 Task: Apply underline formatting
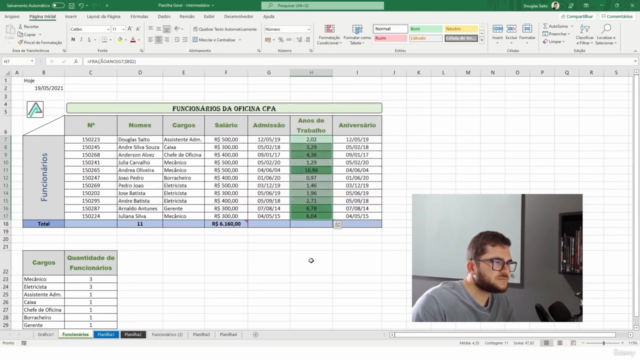[89, 40]
